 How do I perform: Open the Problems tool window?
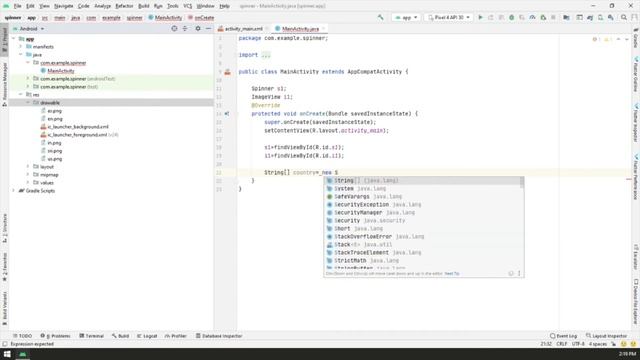tap(56, 336)
